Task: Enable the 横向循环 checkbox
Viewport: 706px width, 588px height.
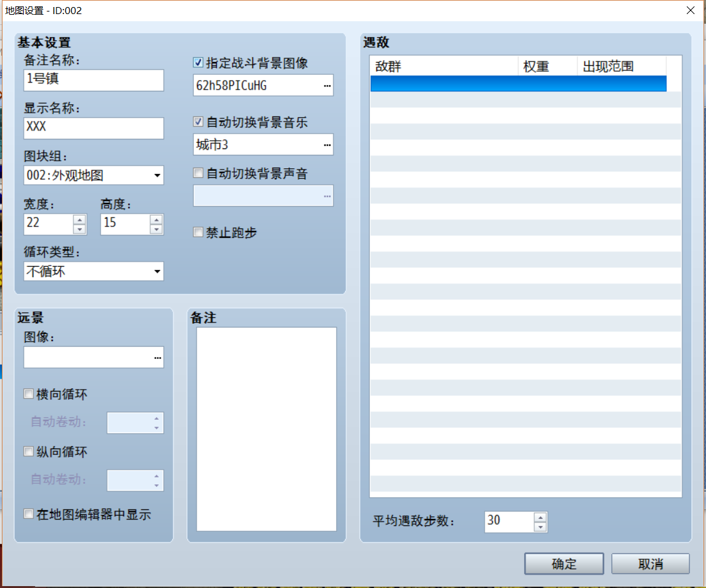Action: [x=28, y=394]
